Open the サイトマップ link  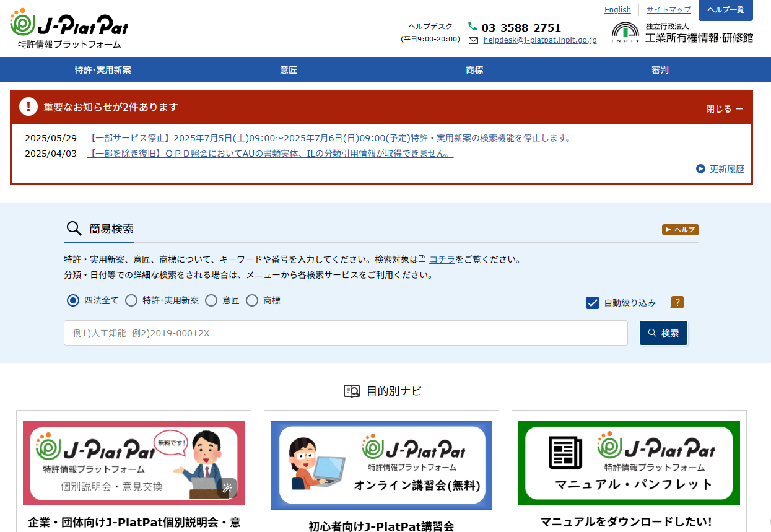(x=669, y=9)
